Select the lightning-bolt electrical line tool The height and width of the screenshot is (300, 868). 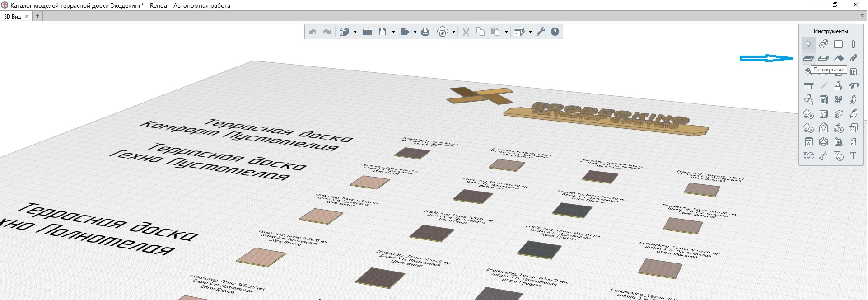pyautogui.click(x=839, y=128)
